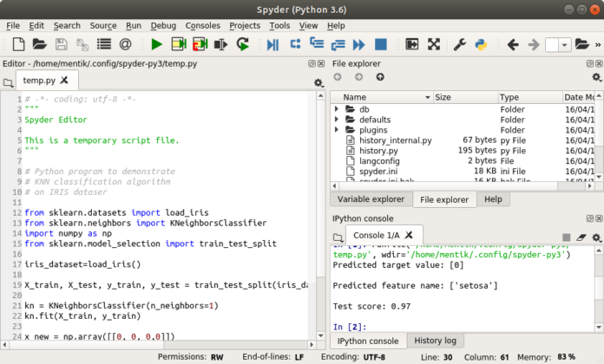Open the editor pane options gear menu
Screen dimensions: 604x364
318,82
